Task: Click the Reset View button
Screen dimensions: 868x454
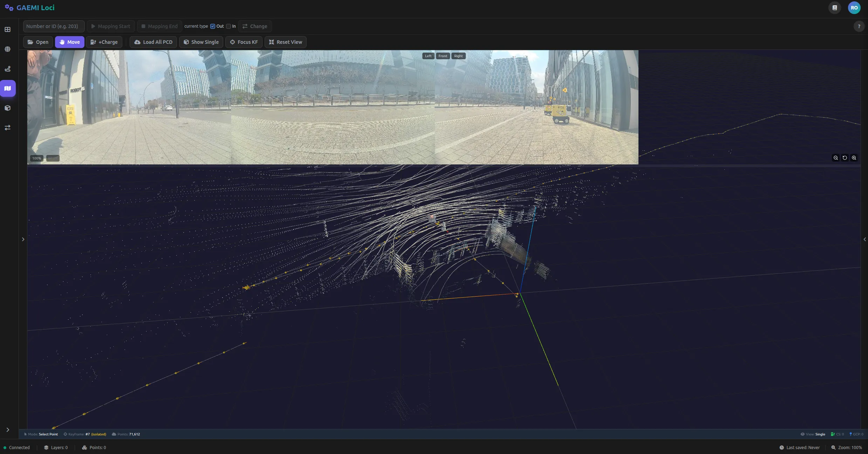Action: [x=285, y=42]
